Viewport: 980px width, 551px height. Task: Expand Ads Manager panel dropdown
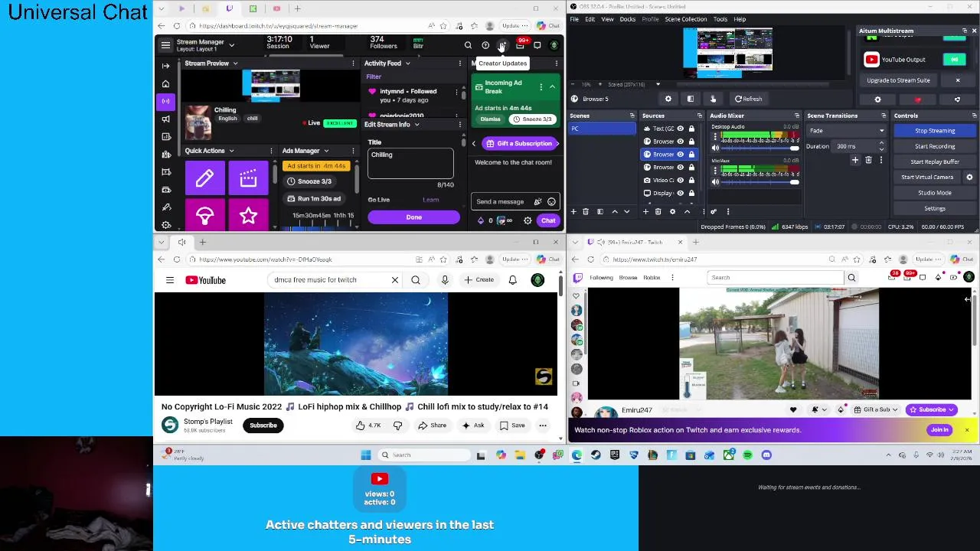[326, 151]
